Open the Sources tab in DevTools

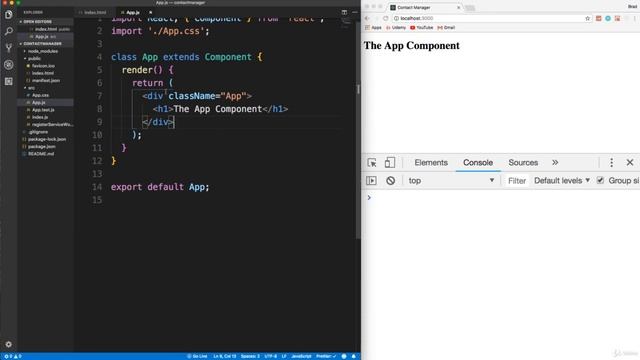click(x=523, y=162)
